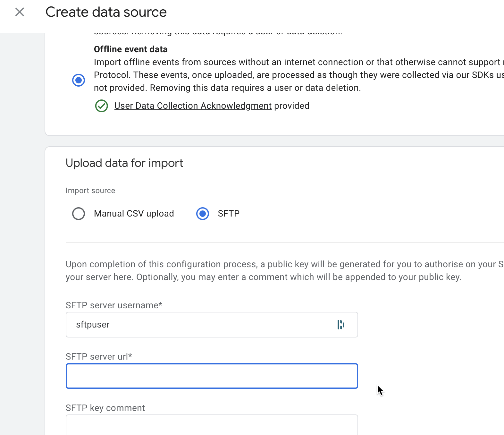Open the User Data Collection Acknowledgment link
Image resolution: width=504 pixels, height=435 pixels.
coord(193,106)
